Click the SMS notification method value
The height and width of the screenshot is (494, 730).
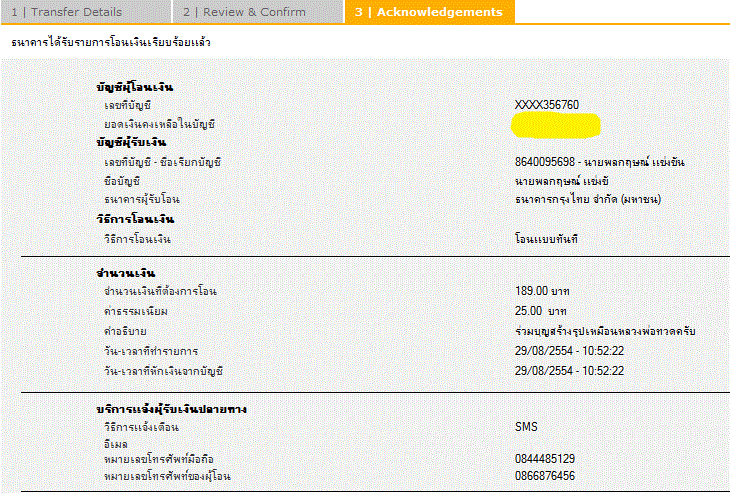coord(526,427)
